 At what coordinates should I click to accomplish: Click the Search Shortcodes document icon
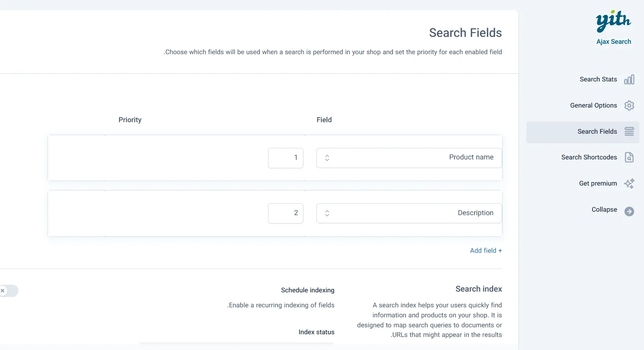pyautogui.click(x=629, y=157)
